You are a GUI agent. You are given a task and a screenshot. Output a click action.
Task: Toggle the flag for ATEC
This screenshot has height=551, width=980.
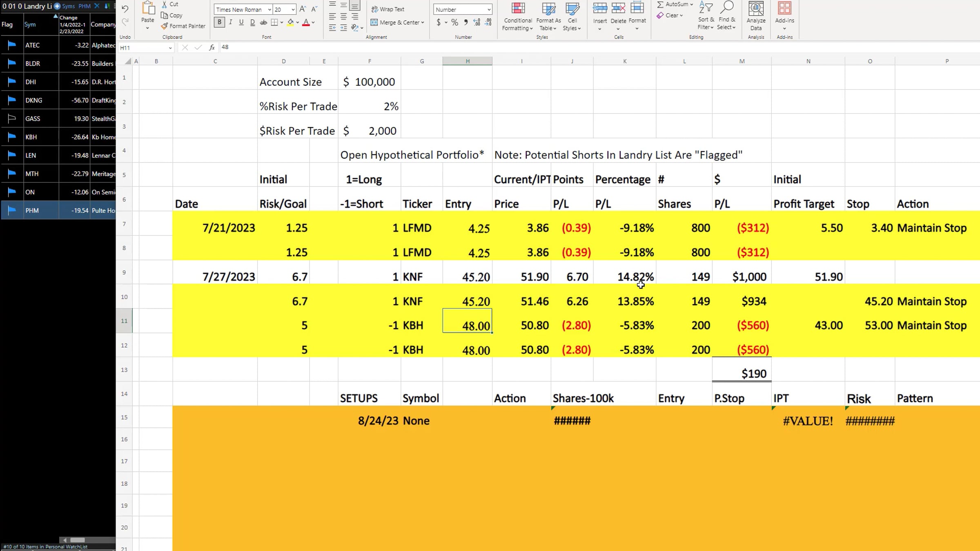coord(12,45)
